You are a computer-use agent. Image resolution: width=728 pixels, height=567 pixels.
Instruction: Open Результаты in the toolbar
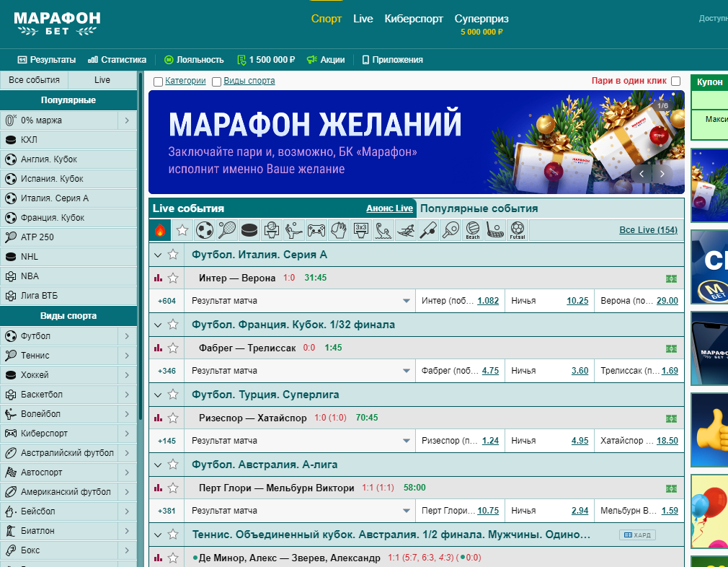pos(46,59)
